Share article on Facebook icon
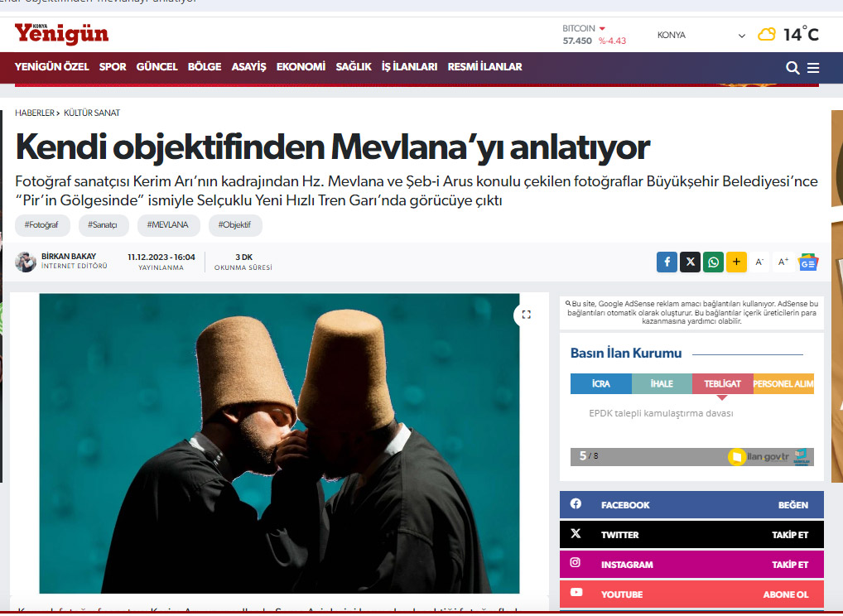This screenshot has height=616, width=843. (x=667, y=262)
